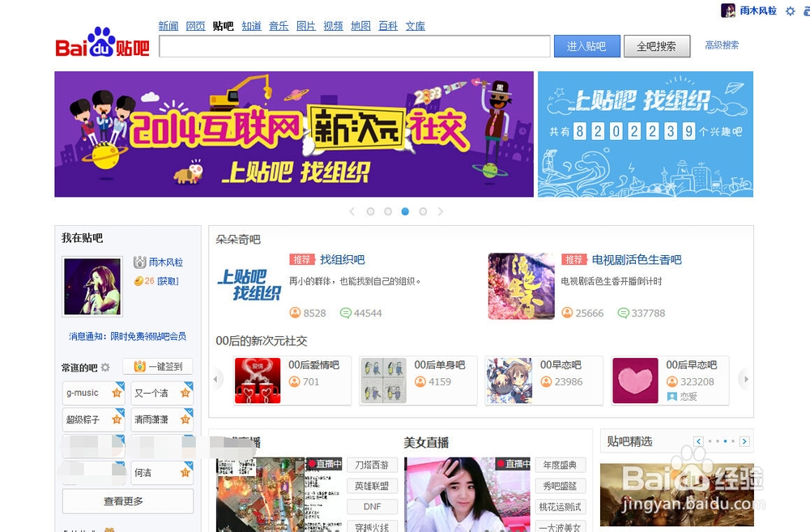Open 高级搜索 link
Viewport: 810px width, 532px height.
point(722,45)
